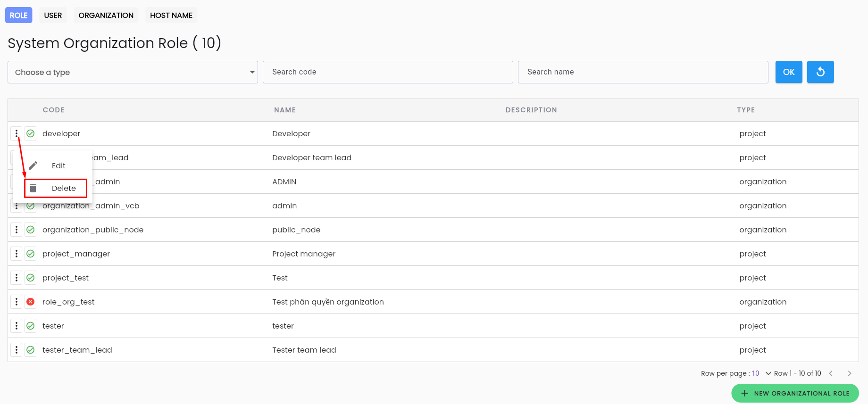
Task: Toggle the active status of project_test role
Action: (31, 278)
